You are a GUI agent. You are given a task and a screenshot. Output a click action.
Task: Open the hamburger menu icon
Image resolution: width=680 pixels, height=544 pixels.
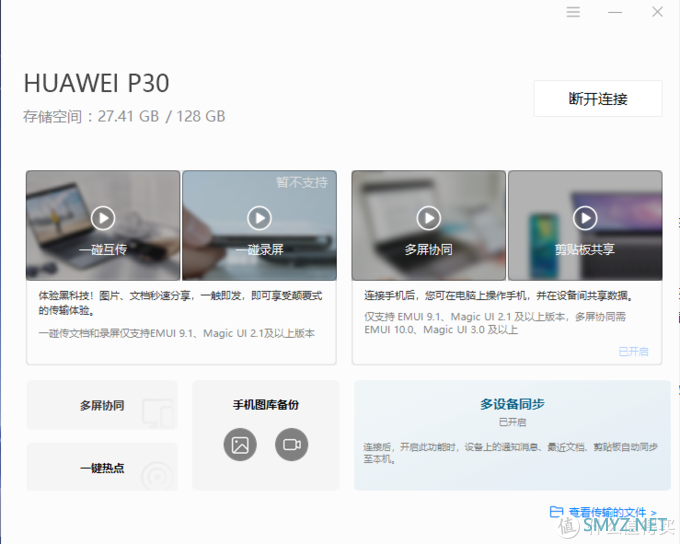pyautogui.click(x=573, y=12)
